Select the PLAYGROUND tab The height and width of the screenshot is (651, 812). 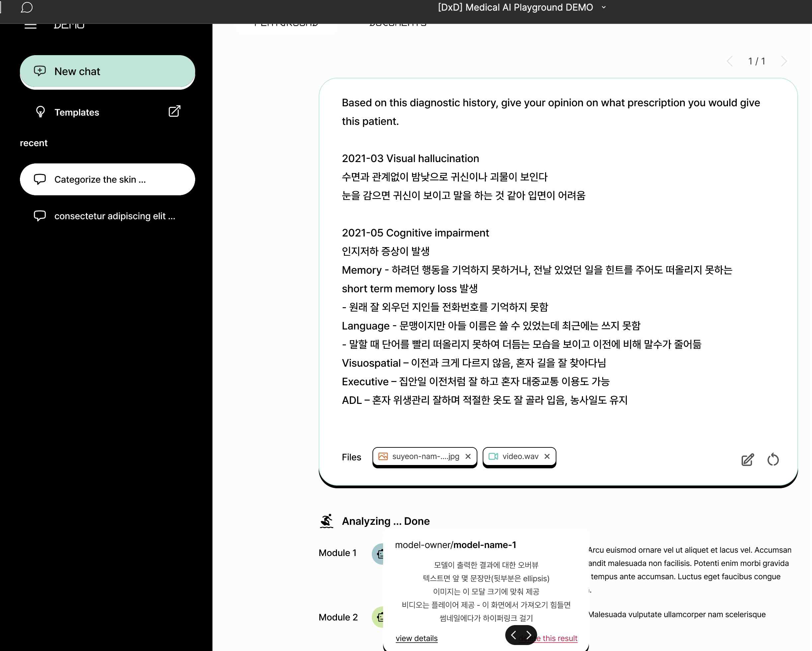(287, 23)
